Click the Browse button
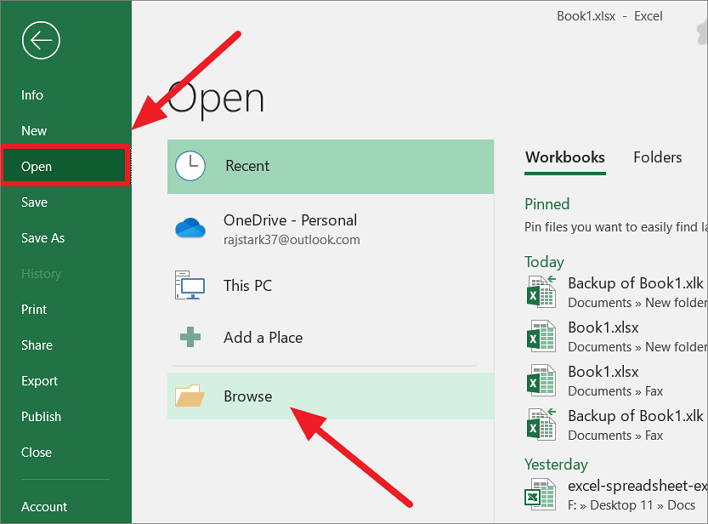 tap(331, 396)
